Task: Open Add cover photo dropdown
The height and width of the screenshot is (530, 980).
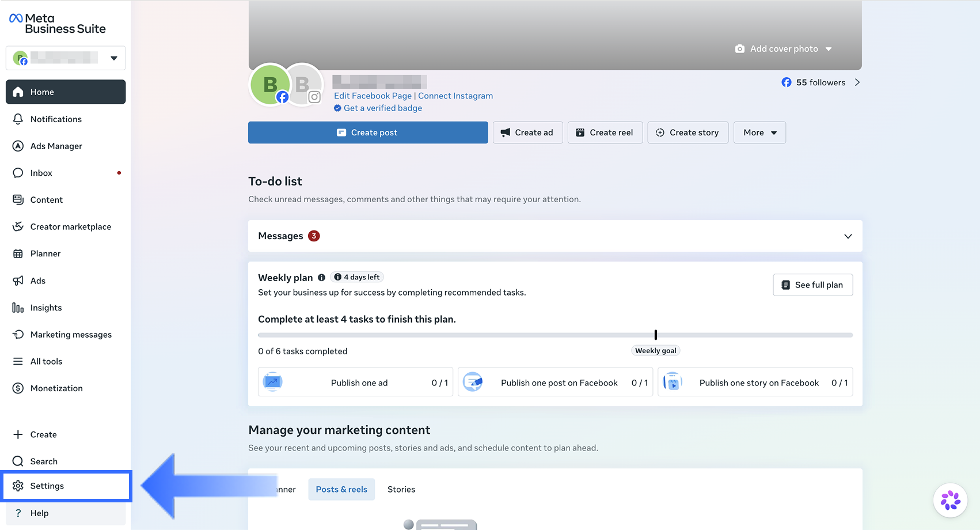Action: pyautogui.click(x=784, y=49)
